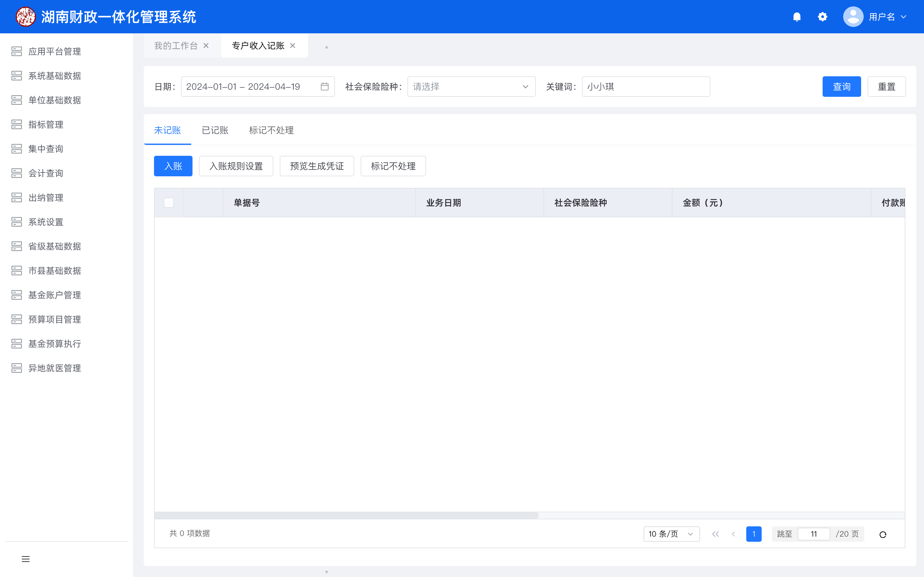Open settings via gear icon
The image size is (924, 577).
822,17
